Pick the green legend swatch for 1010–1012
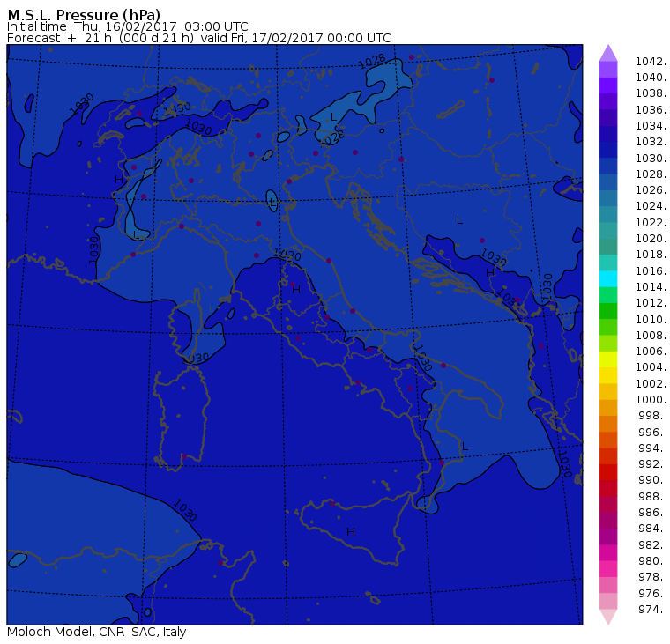 click(608, 311)
